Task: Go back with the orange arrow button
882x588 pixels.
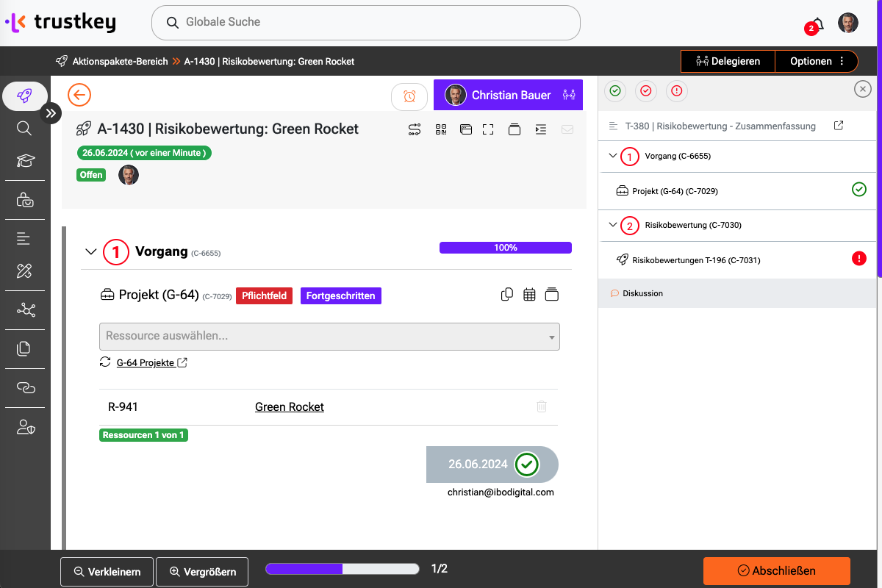Action: (79, 95)
